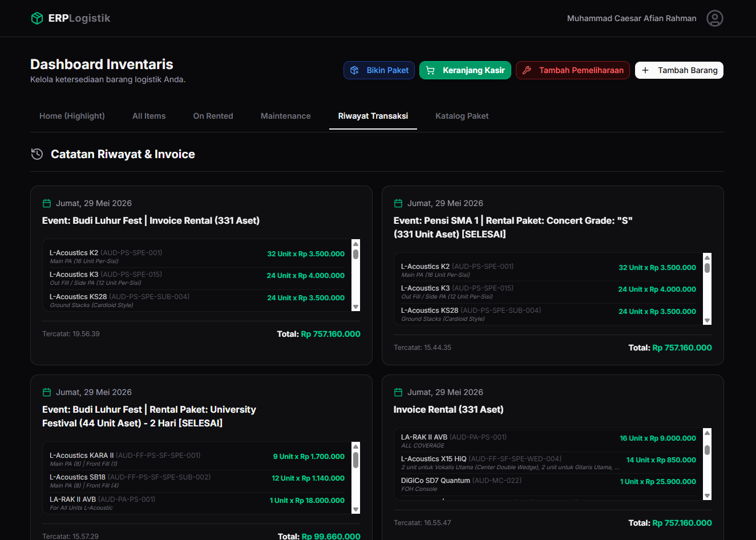Image resolution: width=756 pixels, height=540 pixels.
Task: Click total Rp 757.160.000 beside Tercatat: 19.56.39
Action: coord(330,334)
